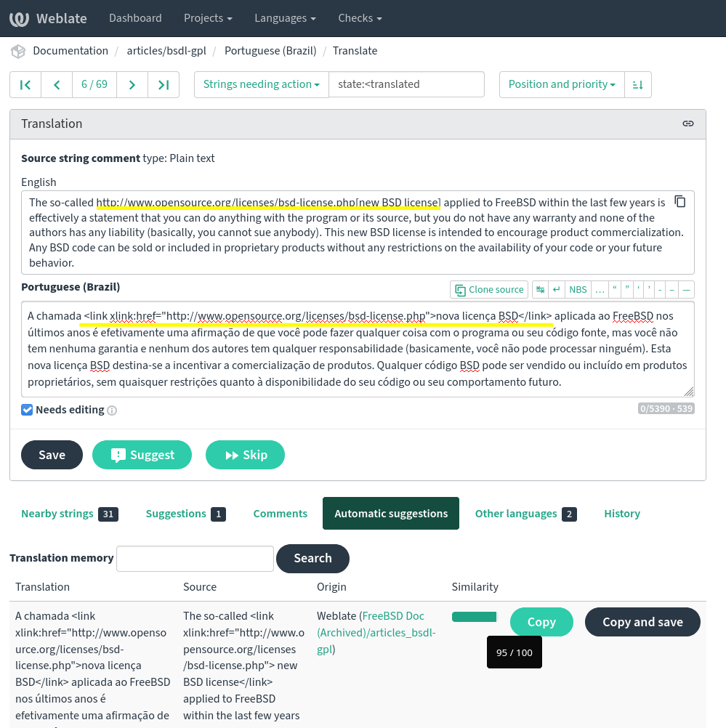
Task: Insert tab character into translation
Action: (540, 289)
